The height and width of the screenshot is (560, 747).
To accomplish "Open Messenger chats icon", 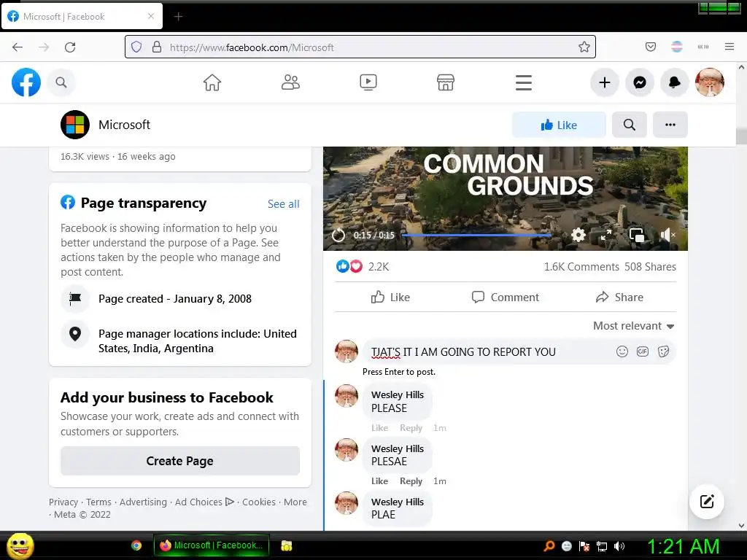I will coord(640,82).
